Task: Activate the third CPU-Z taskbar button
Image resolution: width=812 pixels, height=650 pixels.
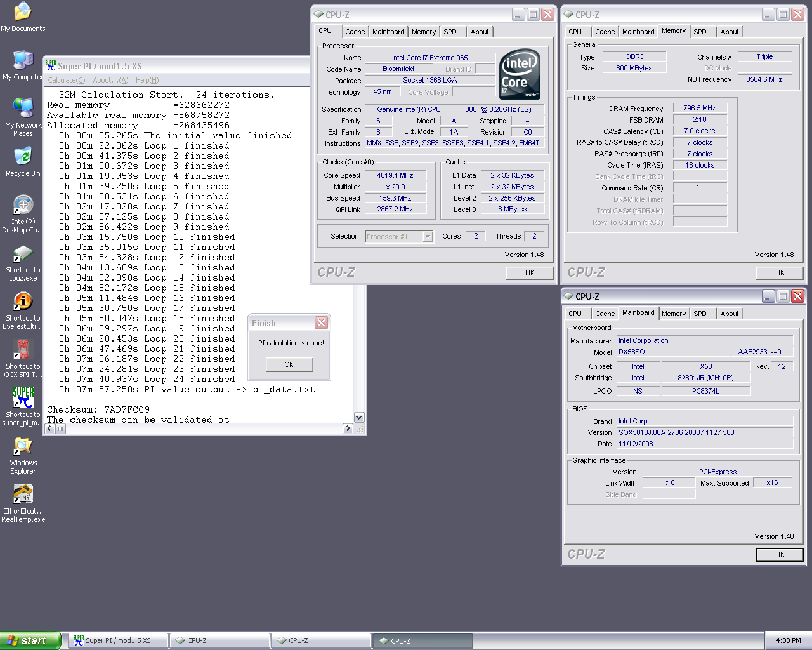Action: click(422, 640)
